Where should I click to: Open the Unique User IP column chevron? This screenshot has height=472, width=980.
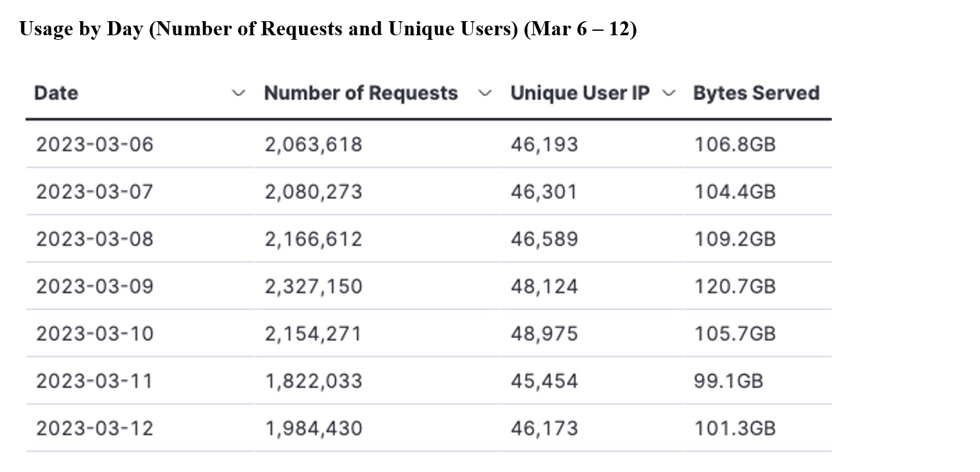[669, 94]
